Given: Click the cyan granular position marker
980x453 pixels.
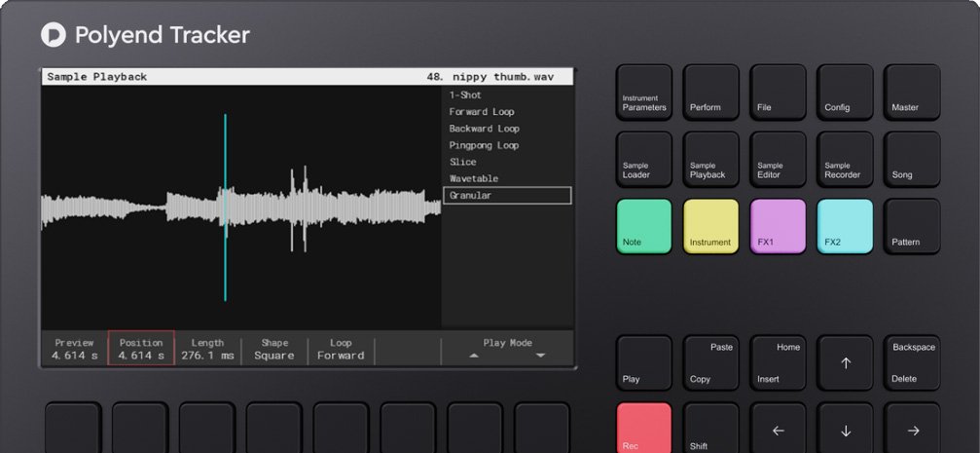Looking at the screenshot, I should pos(225,208).
